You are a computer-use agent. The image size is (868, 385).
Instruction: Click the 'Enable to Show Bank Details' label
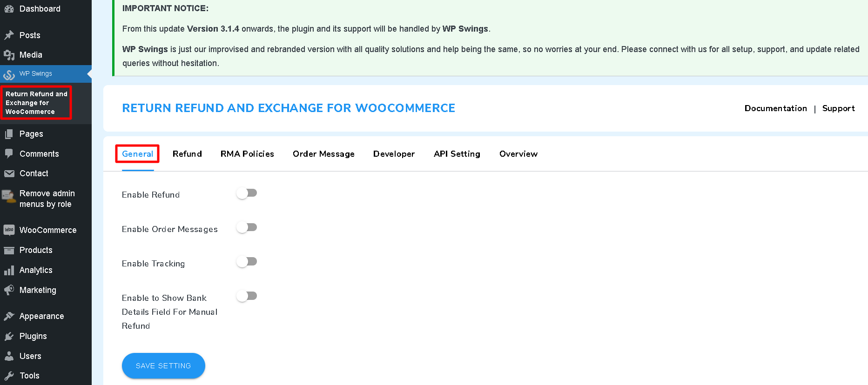(x=170, y=312)
